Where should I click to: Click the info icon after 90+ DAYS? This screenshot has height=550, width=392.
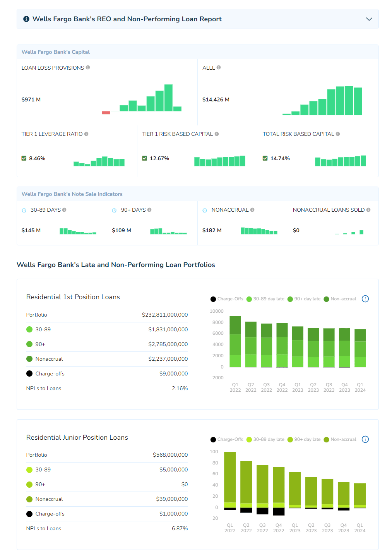pos(149,210)
